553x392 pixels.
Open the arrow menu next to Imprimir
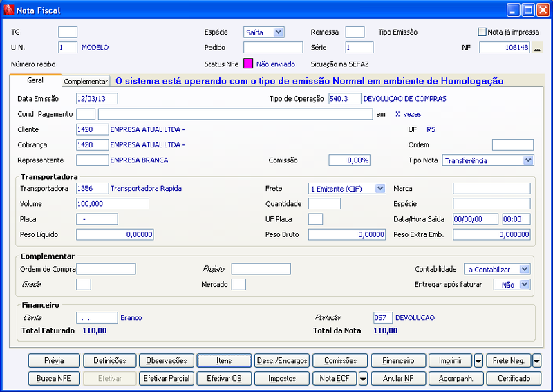478,361
